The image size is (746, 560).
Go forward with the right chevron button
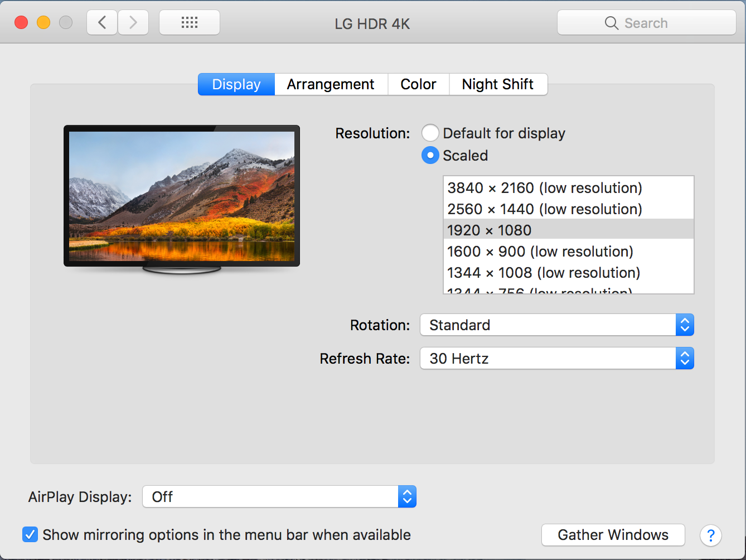(133, 23)
